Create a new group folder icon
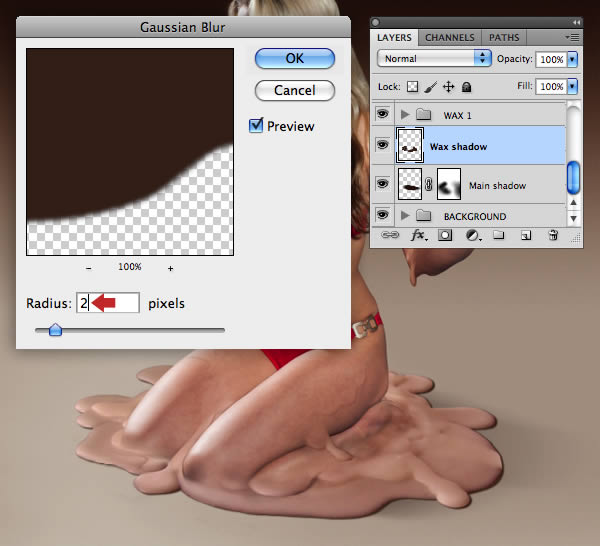The image size is (600, 546). pyautogui.click(x=498, y=235)
